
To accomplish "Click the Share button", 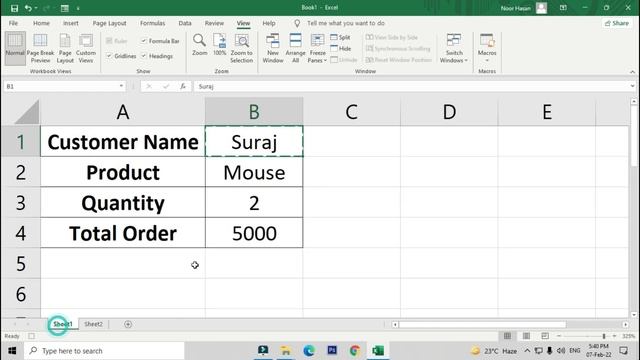I will click(x=617, y=23).
